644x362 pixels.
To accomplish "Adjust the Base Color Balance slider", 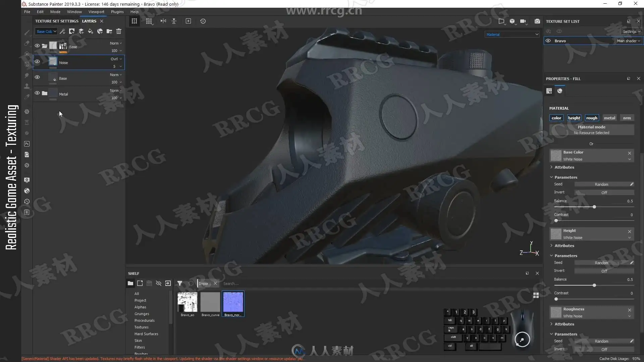I will (x=594, y=207).
